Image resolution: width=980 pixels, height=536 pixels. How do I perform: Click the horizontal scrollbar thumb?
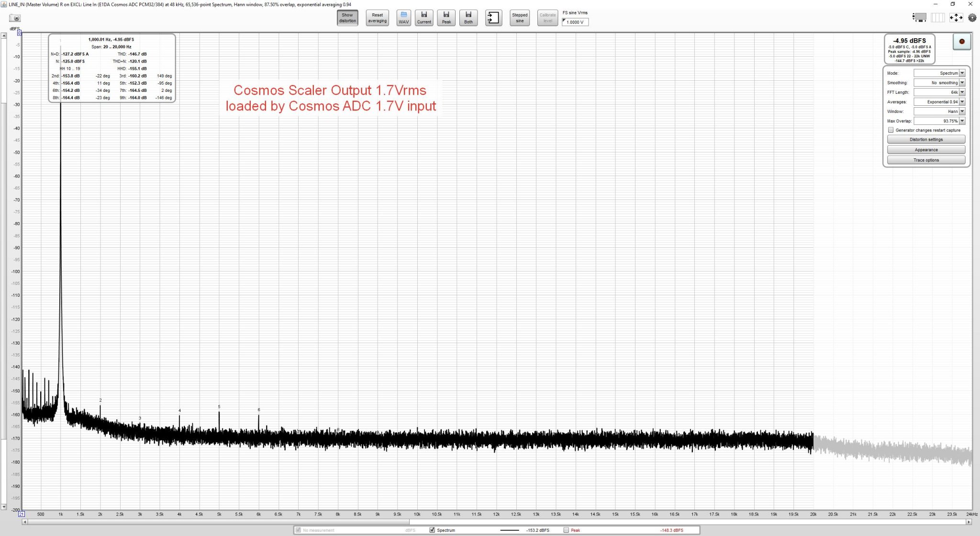pos(218,522)
